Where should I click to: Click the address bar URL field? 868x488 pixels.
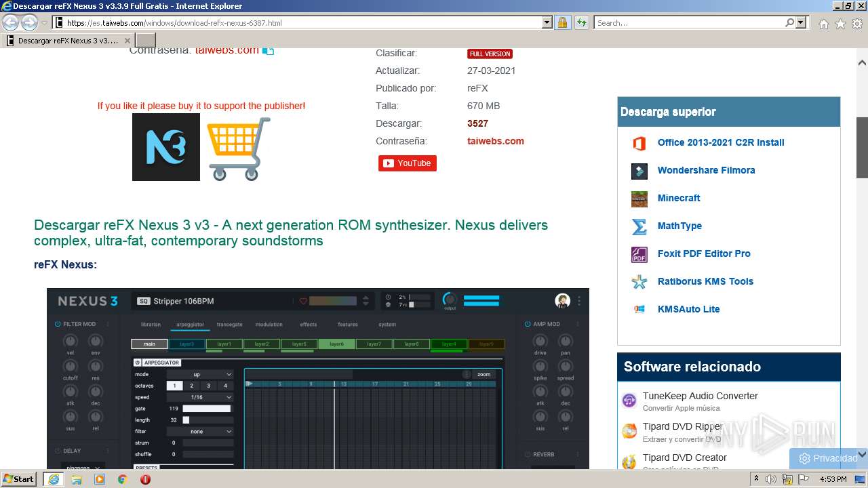(x=297, y=23)
